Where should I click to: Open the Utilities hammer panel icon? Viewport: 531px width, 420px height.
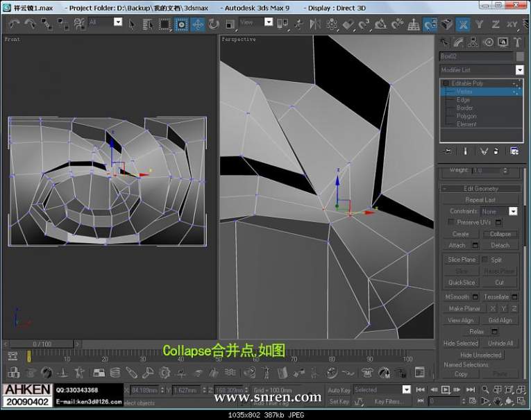point(519,42)
